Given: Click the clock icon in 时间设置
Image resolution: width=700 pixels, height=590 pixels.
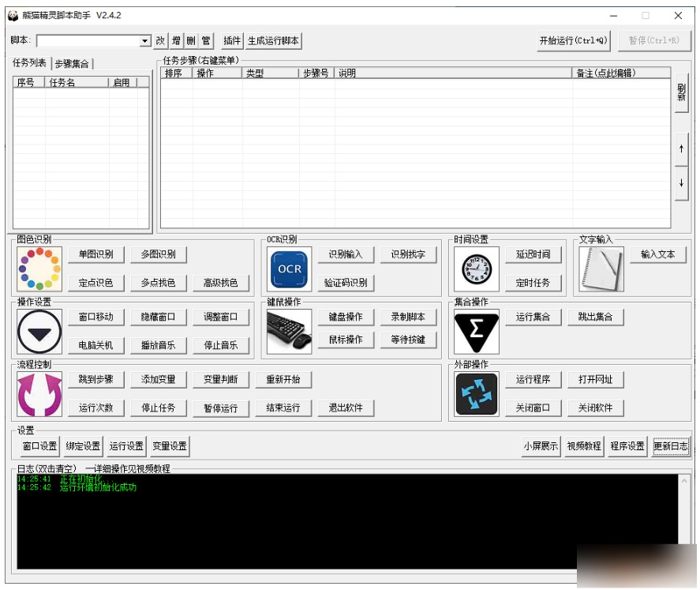Looking at the screenshot, I should click(x=477, y=269).
